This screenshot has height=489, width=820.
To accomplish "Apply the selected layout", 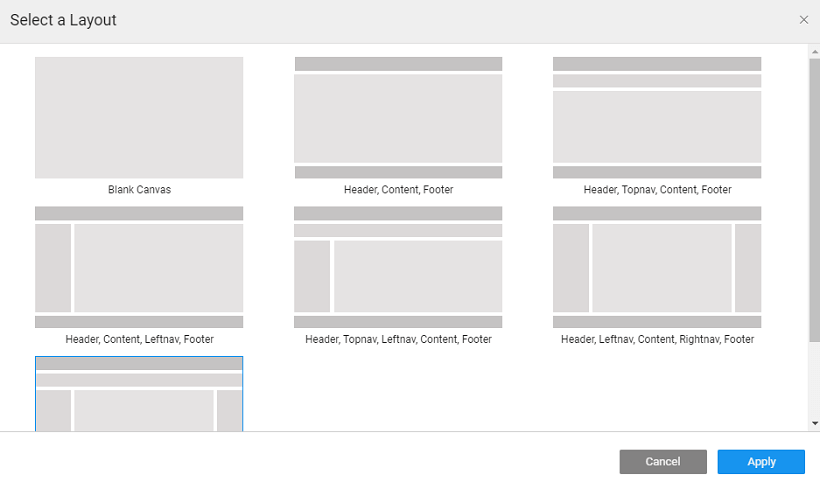I will [x=761, y=461].
